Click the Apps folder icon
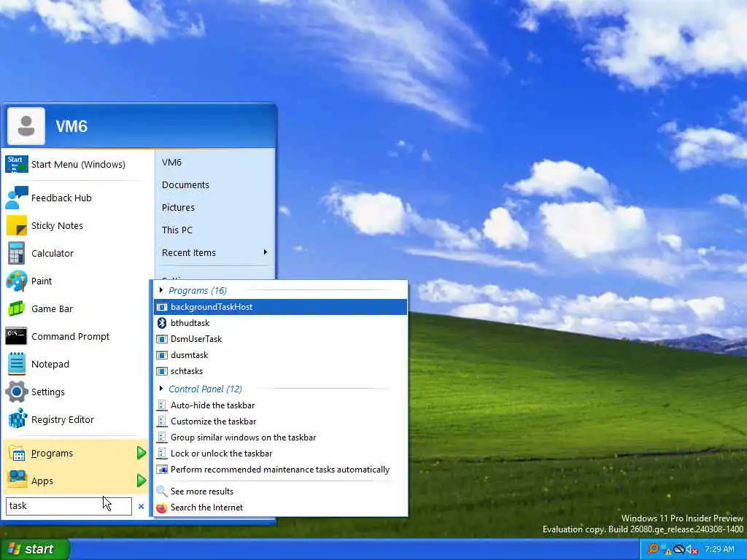This screenshot has height=560, width=747. [x=16, y=480]
